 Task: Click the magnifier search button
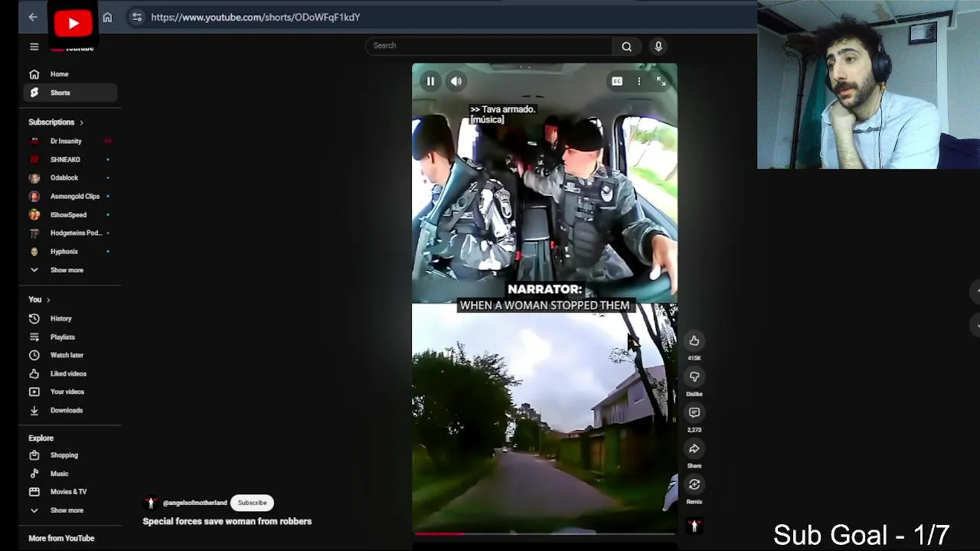tap(627, 46)
